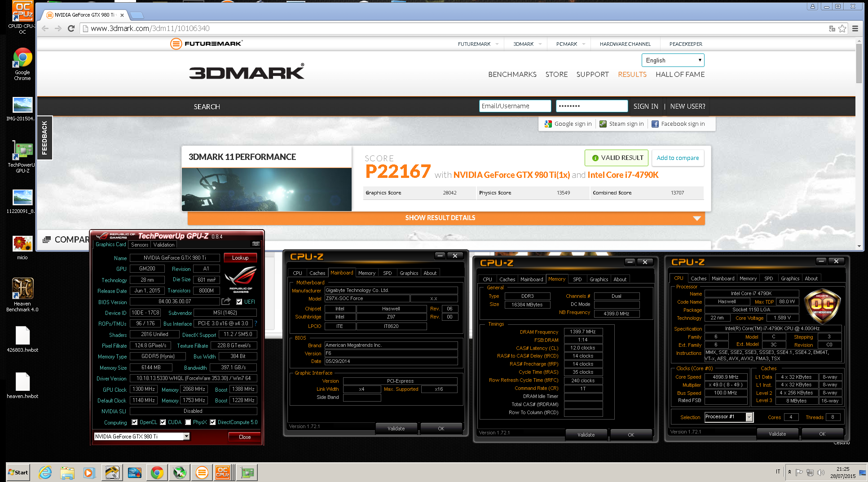Open HALL OF FAME in 3DMark navigation
The width and height of the screenshot is (868, 482).
pyautogui.click(x=680, y=75)
